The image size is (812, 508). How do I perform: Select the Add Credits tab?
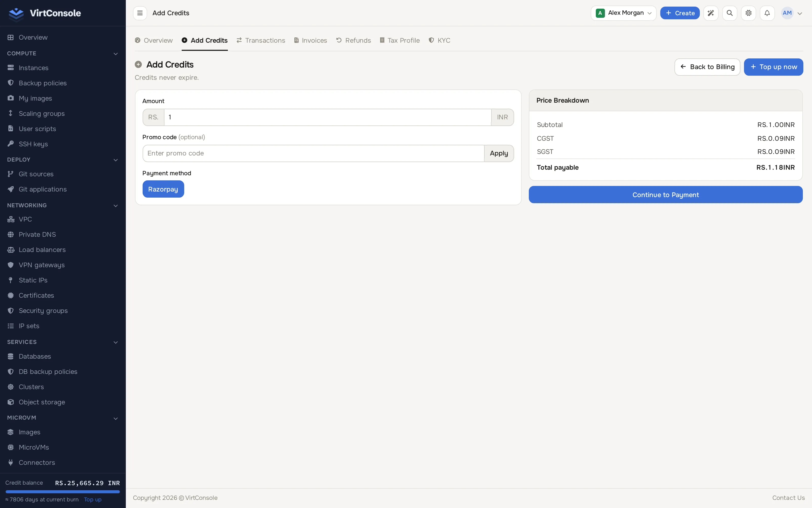pyautogui.click(x=205, y=40)
